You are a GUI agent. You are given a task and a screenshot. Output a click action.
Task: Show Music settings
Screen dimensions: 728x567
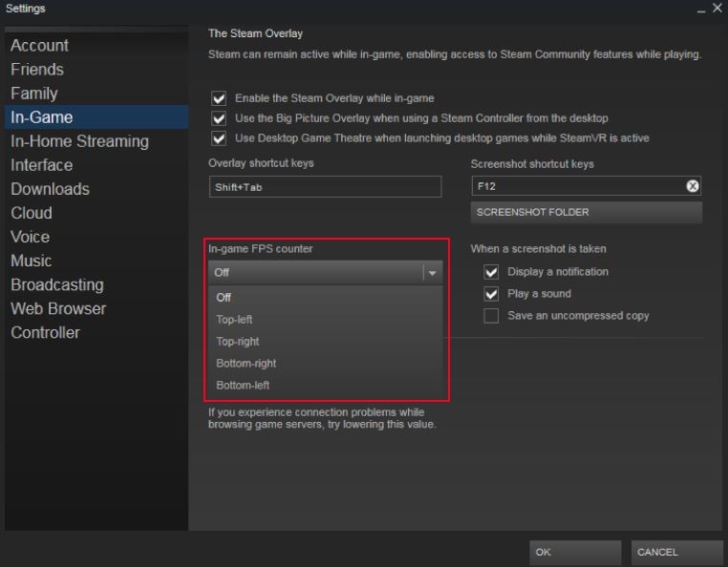pyautogui.click(x=96, y=261)
